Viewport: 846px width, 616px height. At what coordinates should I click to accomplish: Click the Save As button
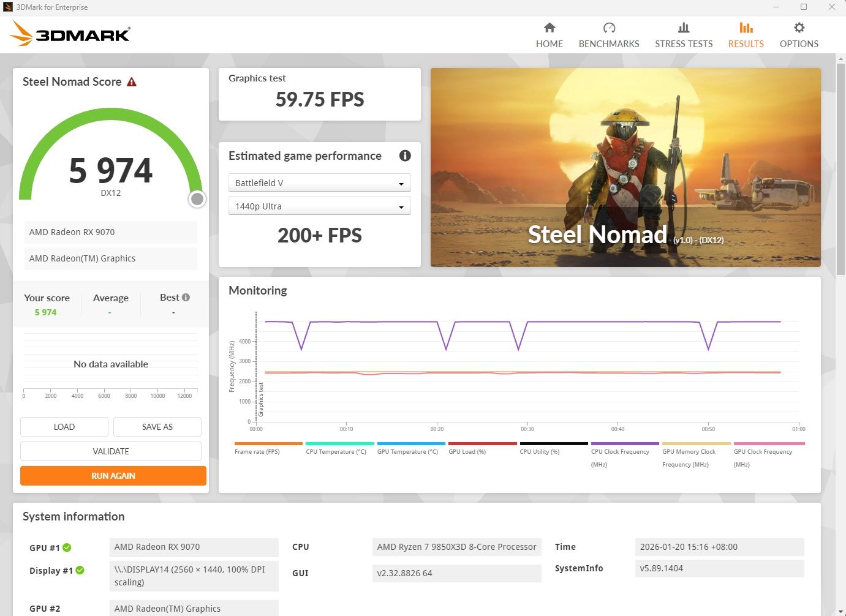(x=157, y=427)
